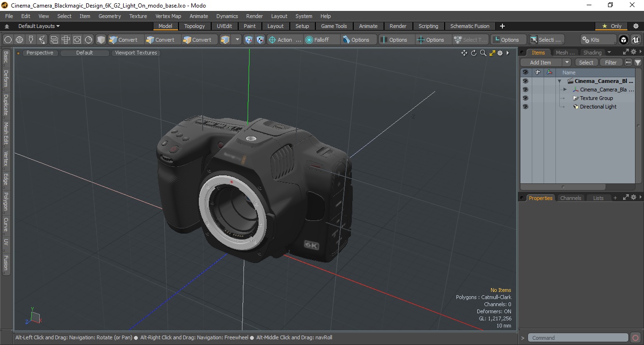This screenshot has height=345, width=644.
Task: Click the item hierarchy options icon
Action: (x=628, y=63)
